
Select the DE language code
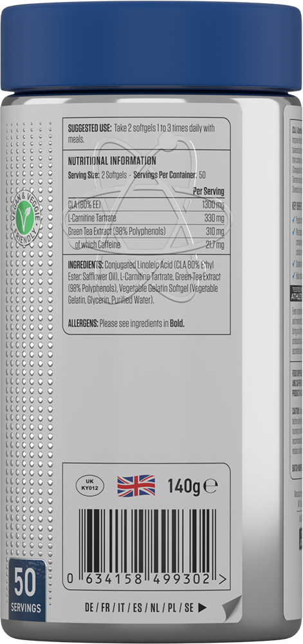click(x=89, y=608)
